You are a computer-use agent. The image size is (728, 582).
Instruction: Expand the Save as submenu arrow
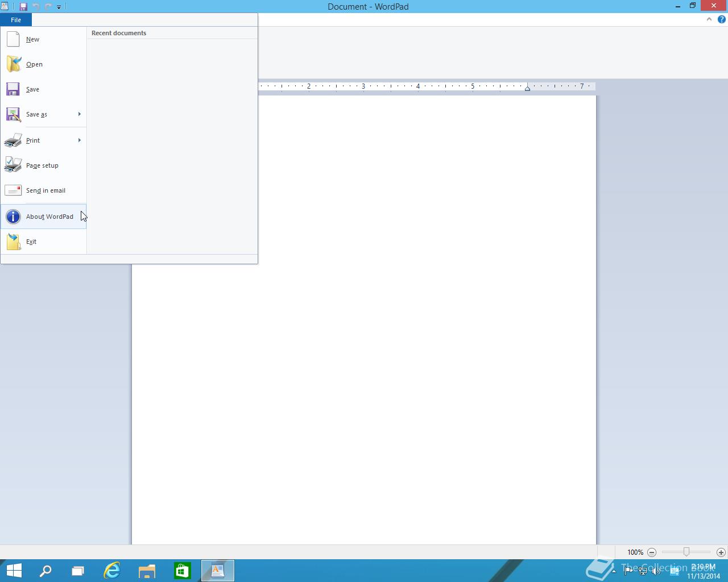80,114
